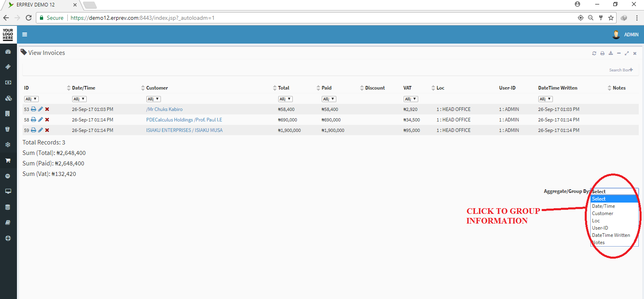The height and width of the screenshot is (299, 644).
Task: Sort by the Customer column header
Action: coord(157,88)
